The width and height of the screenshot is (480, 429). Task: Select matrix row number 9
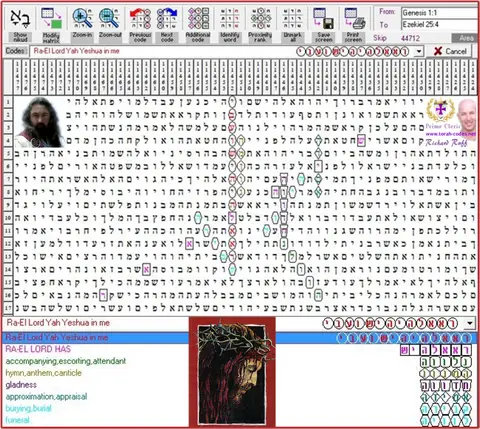(x=8, y=205)
